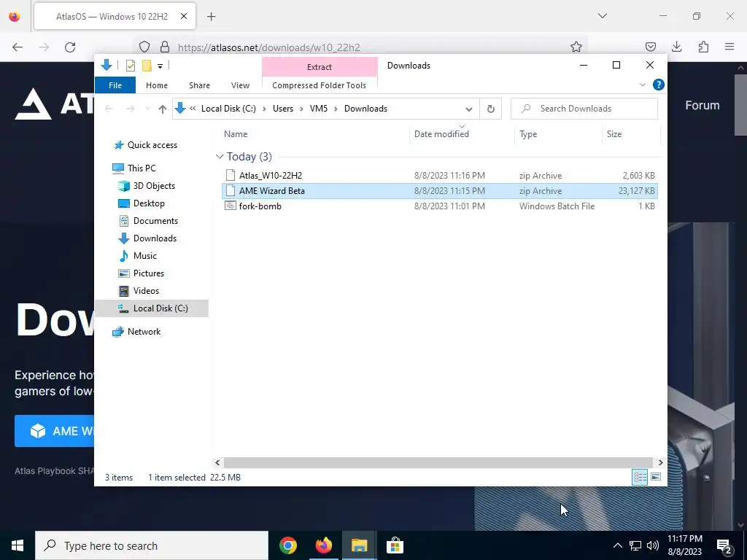Screen dimensions: 747x560
Task: Close the AtlasOS browser tab
Action: (x=183, y=16)
